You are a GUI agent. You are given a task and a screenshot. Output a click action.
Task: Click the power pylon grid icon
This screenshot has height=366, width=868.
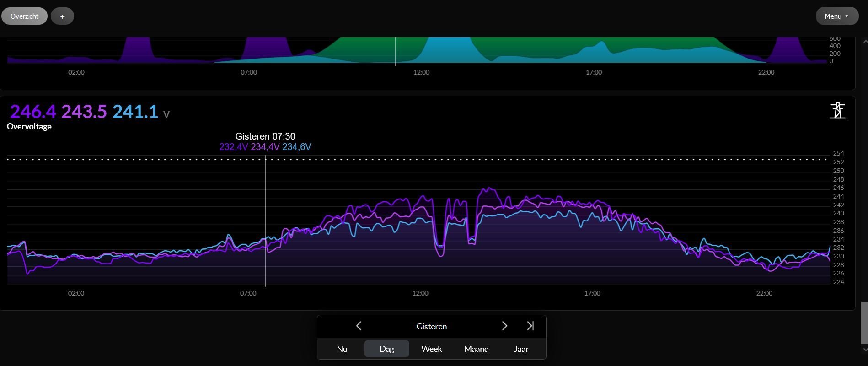point(837,111)
